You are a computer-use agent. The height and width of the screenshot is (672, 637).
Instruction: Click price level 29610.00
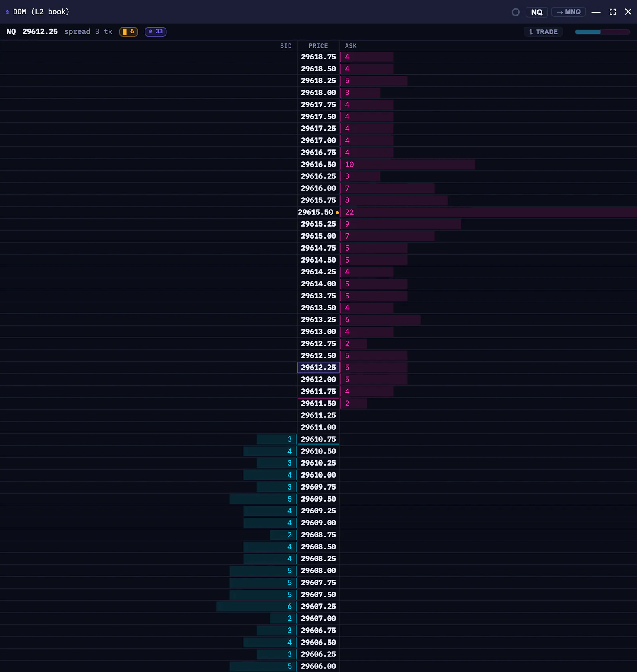318,475
